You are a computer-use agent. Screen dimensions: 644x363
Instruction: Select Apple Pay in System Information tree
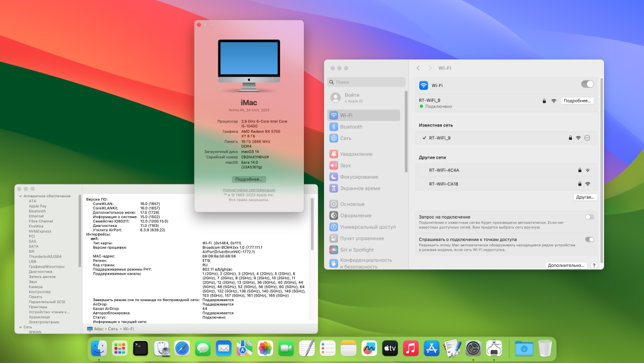coord(37,206)
